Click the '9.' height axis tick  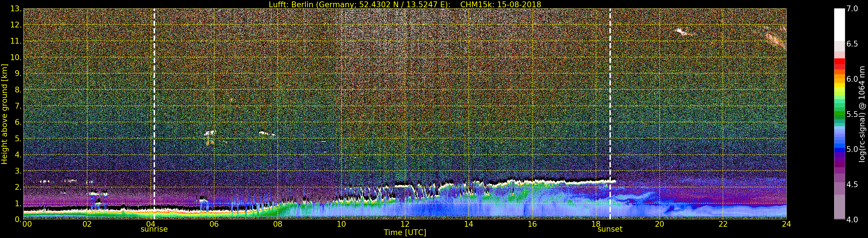pyautogui.click(x=18, y=73)
